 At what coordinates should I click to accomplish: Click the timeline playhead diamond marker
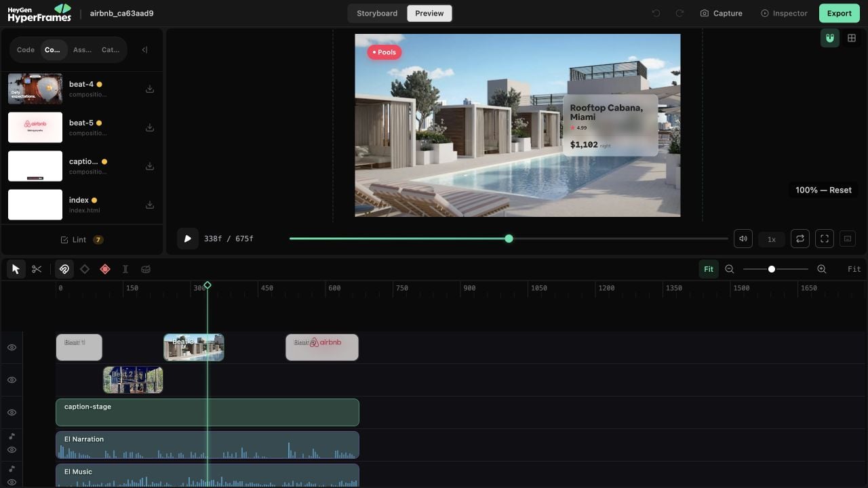pyautogui.click(x=208, y=285)
